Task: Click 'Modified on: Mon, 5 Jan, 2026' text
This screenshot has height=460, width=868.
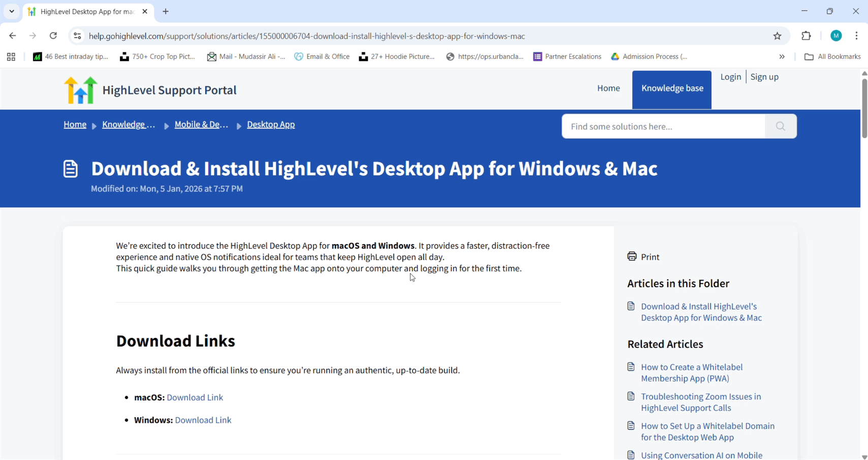Action: (x=167, y=189)
